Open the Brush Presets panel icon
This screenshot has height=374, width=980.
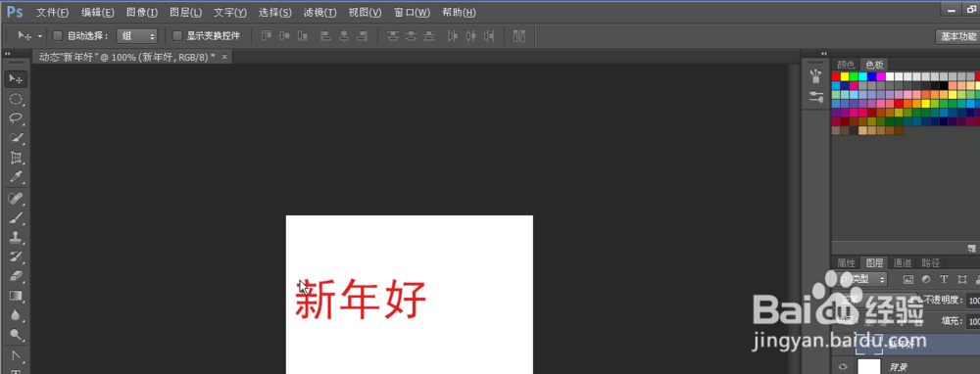pos(815,76)
